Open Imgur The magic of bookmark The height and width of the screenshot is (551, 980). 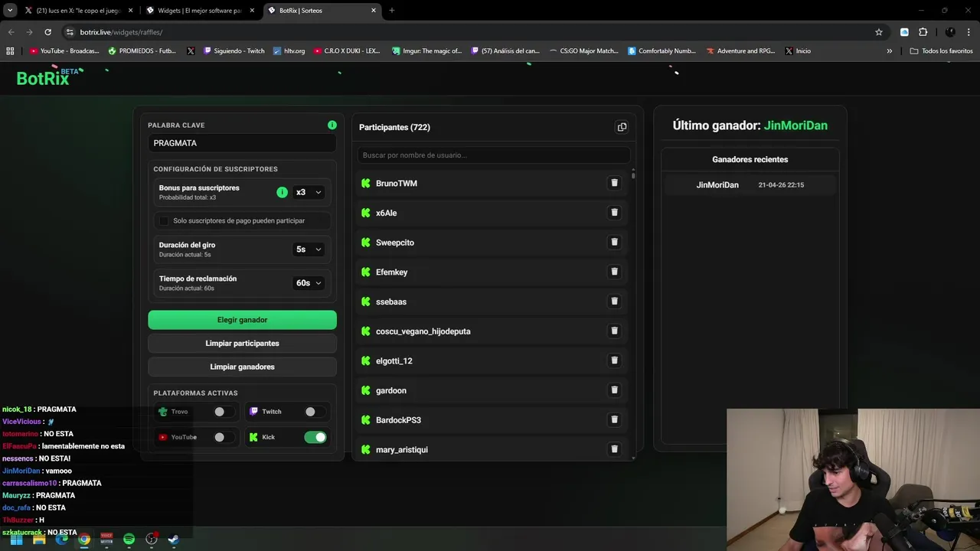(x=427, y=51)
